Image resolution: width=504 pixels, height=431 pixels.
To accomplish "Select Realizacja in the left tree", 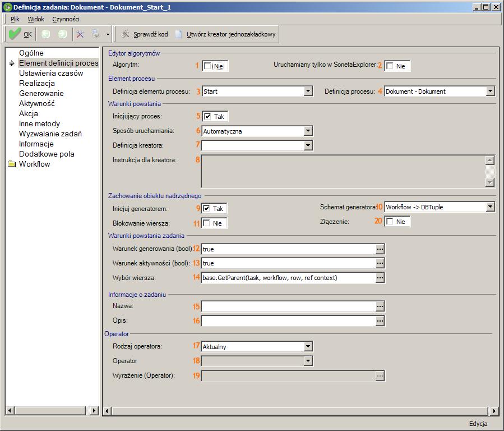I will coord(36,83).
